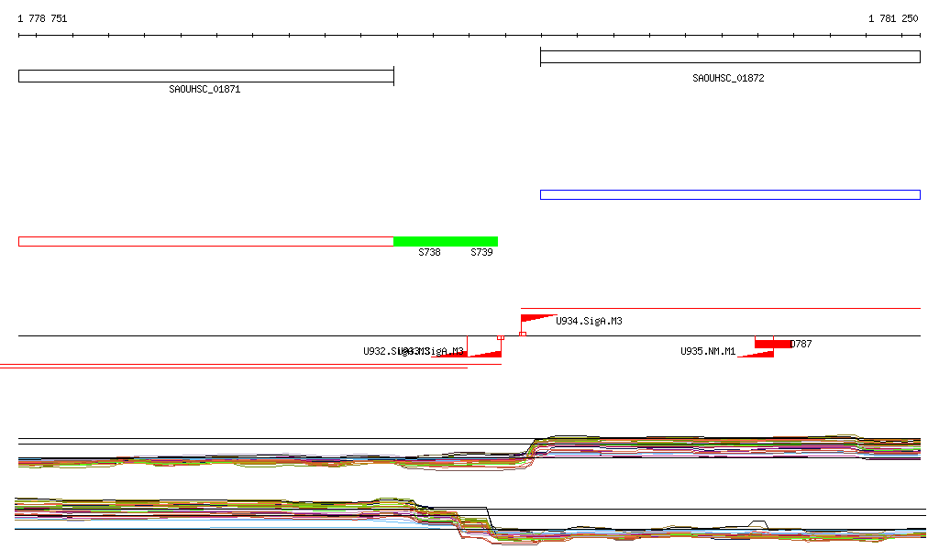Click the start coordinate 1 778 751

coord(42,18)
